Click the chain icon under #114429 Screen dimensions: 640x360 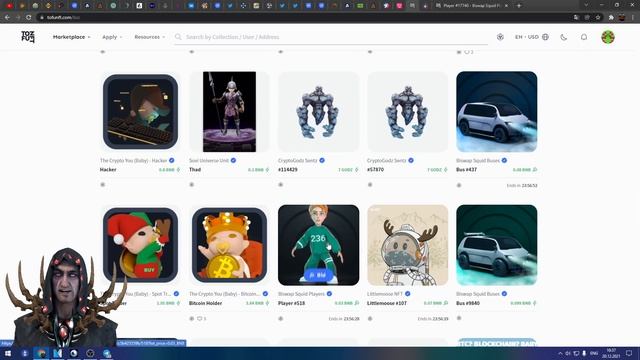pos(281,184)
